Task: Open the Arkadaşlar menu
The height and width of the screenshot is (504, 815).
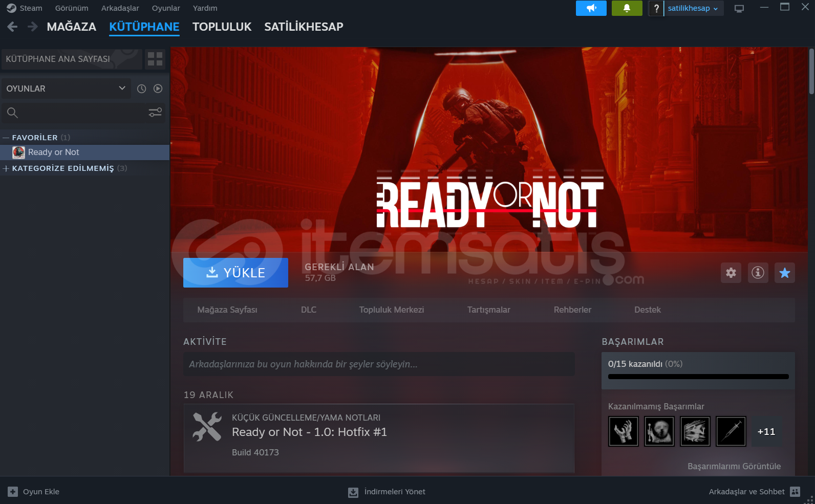Action: click(120, 8)
